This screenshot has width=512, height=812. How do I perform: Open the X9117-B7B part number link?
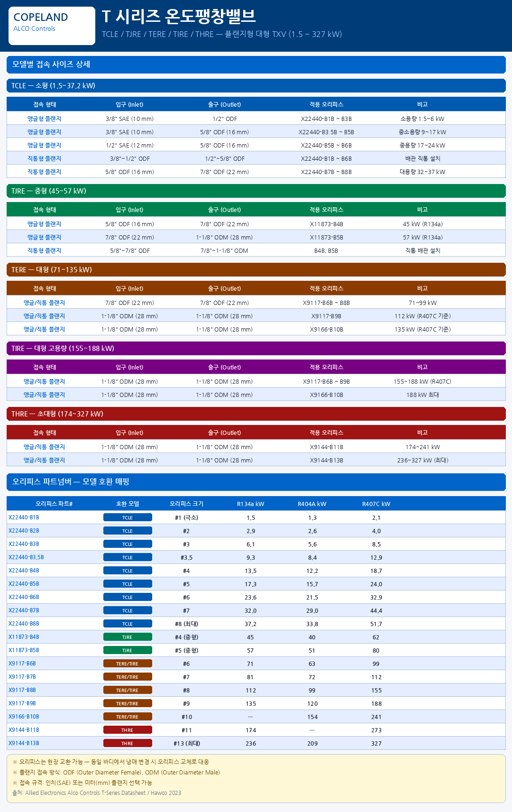point(22,677)
